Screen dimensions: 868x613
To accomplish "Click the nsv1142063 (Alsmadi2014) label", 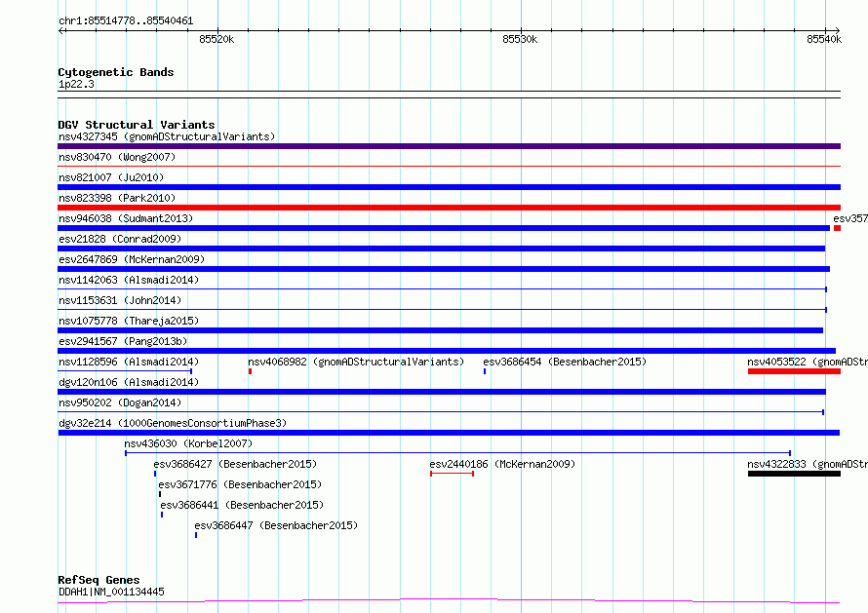I will tap(129, 280).
